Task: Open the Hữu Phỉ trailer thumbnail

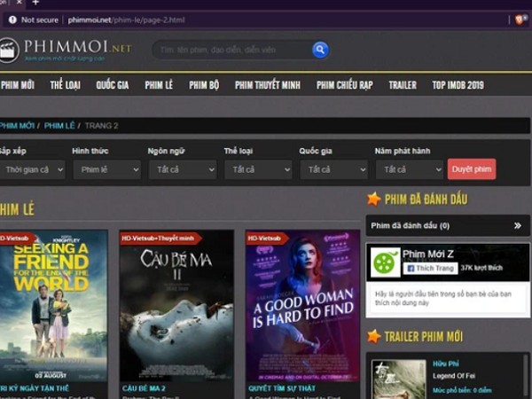Action: [399, 379]
